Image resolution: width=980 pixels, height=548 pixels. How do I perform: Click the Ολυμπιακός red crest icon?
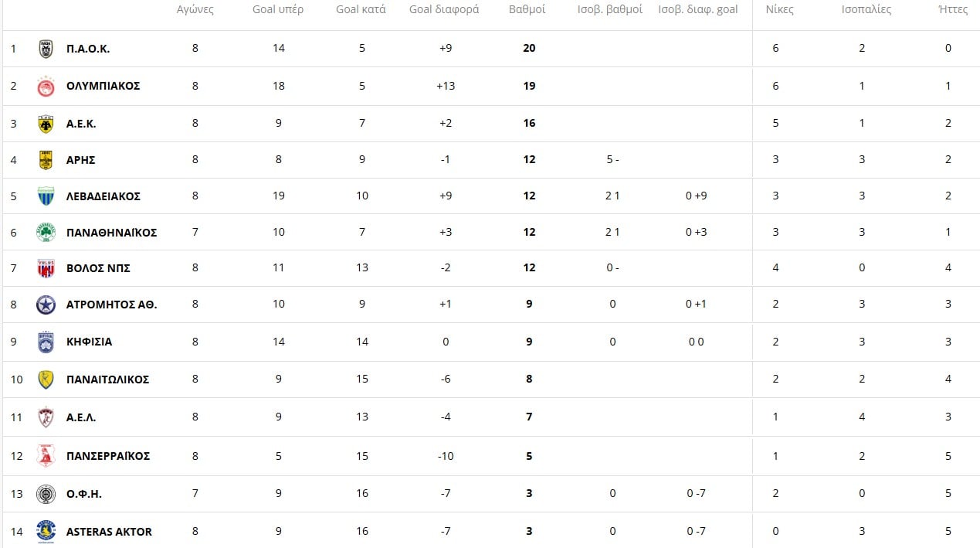pos(46,87)
